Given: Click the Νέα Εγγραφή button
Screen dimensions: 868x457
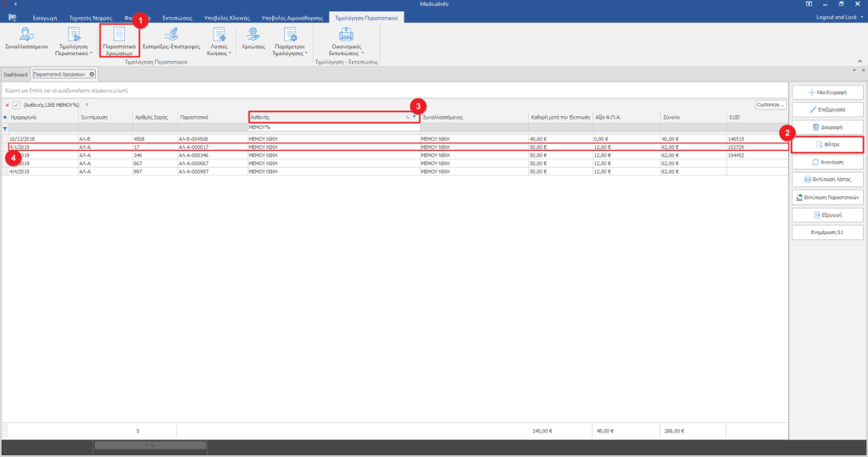Looking at the screenshot, I should (826, 92).
